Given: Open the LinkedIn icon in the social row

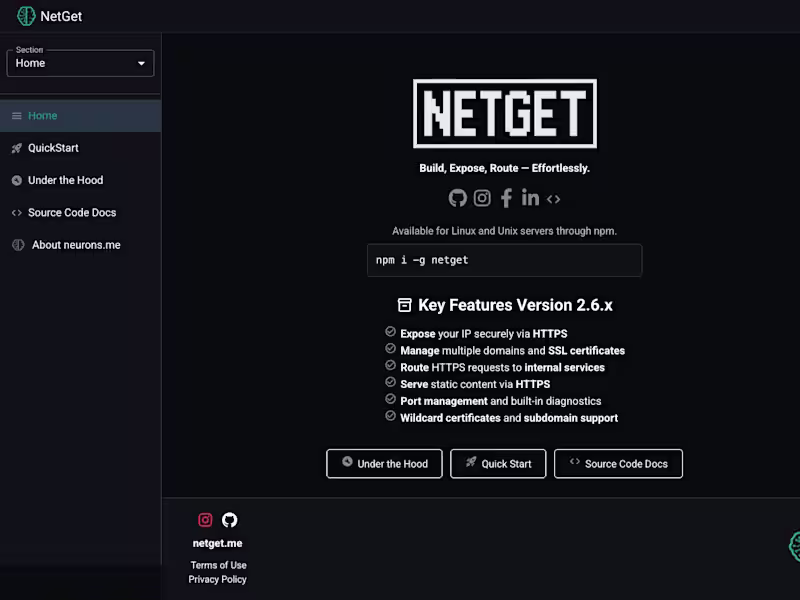Looking at the screenshot, I should pyautogui.click(x=530, y=198).
